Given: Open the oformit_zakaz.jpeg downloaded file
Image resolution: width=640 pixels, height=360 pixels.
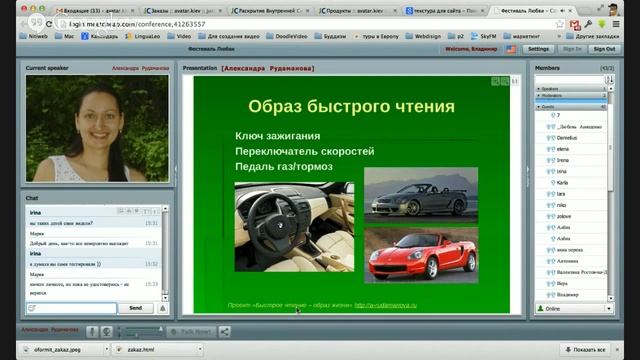Looking at the screenshot, I should click(x=61, y=349).
